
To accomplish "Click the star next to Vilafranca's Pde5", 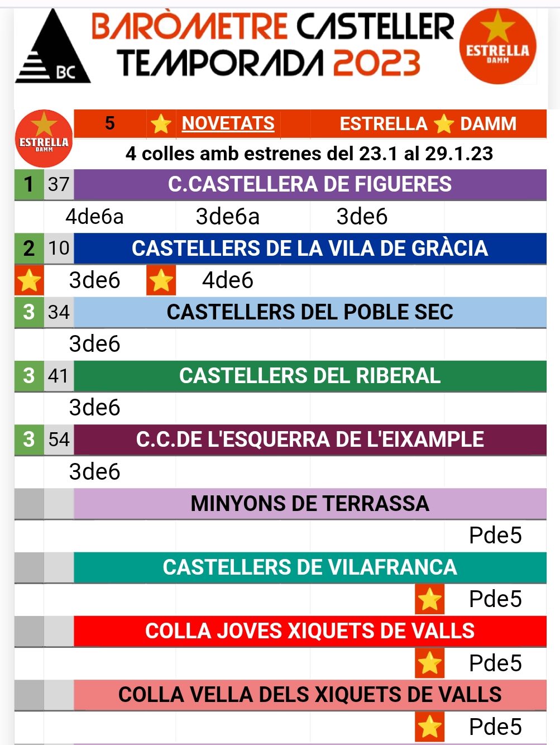I will 429,599.
